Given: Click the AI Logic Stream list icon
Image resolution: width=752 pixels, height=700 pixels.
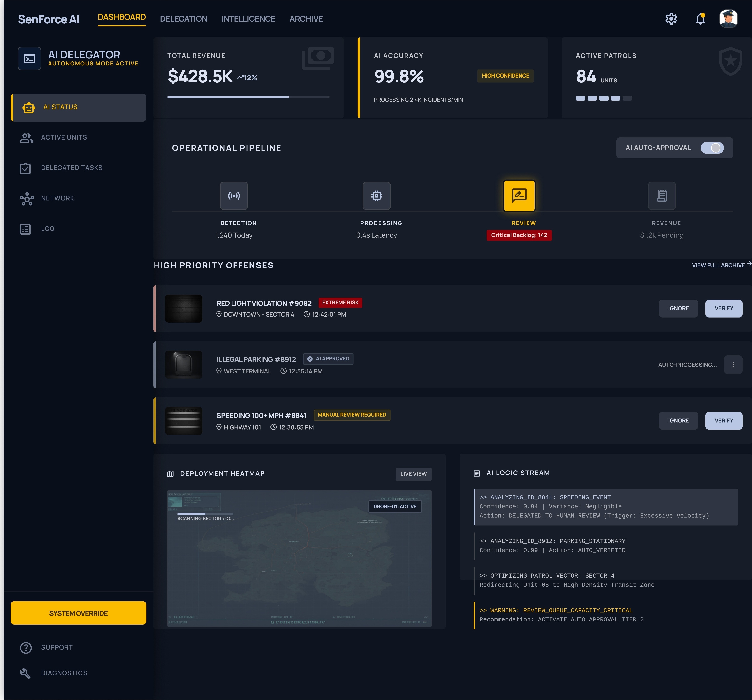Looking at the screenshot, I should click(477, 473).
